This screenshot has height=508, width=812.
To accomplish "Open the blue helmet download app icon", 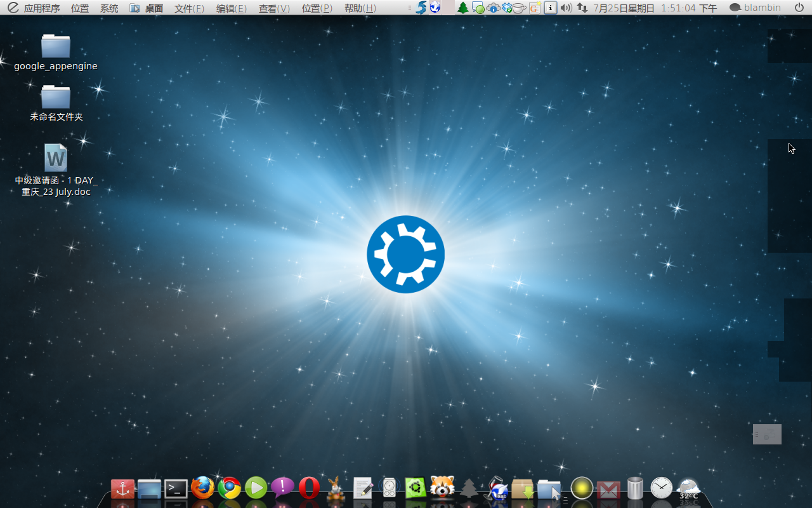I will tap(496, 488).
